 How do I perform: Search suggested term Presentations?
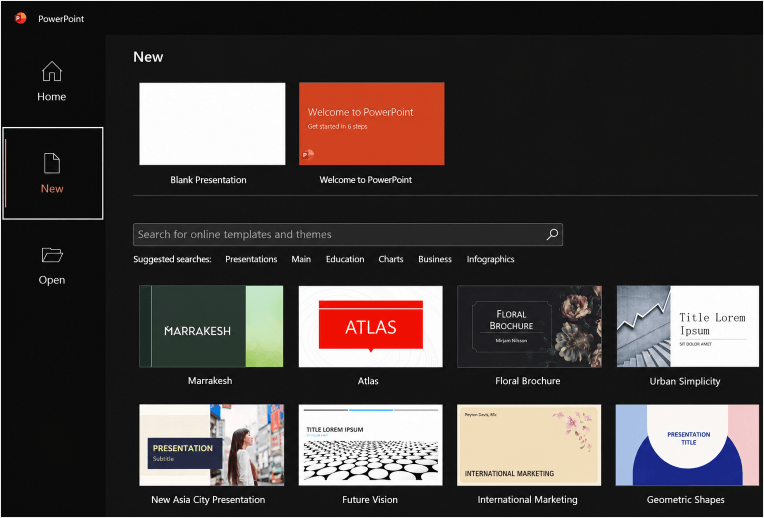(x=251, y=259)
